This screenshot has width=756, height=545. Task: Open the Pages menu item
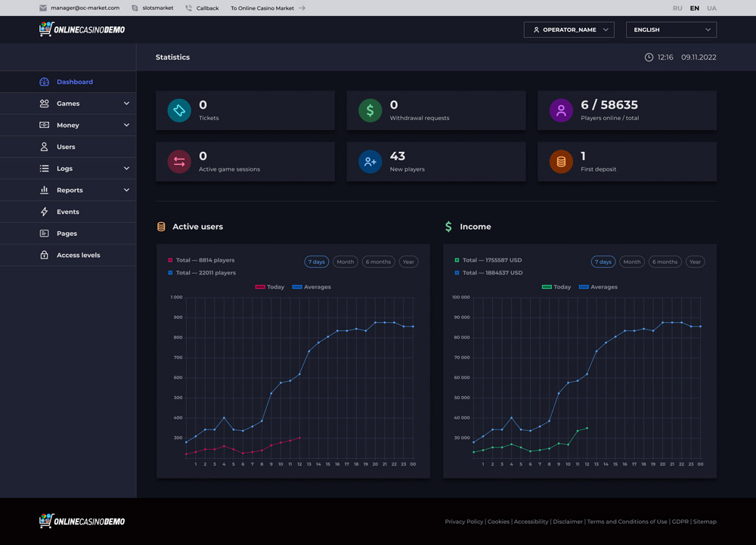click(67, 234)
